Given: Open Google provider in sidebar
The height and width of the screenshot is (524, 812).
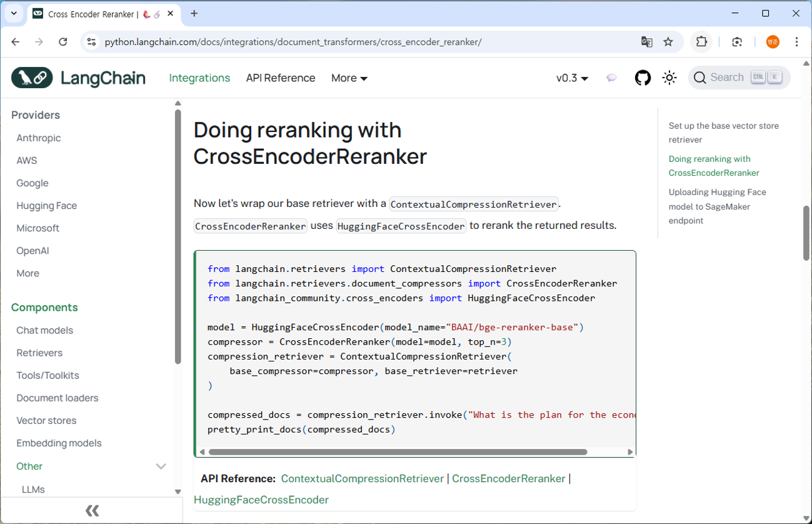Looking at the screenshot, I should tap(33, 183).
